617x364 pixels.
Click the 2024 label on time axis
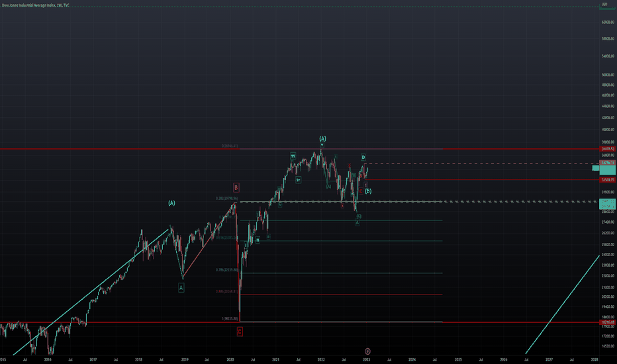click(x=412, y=359)
